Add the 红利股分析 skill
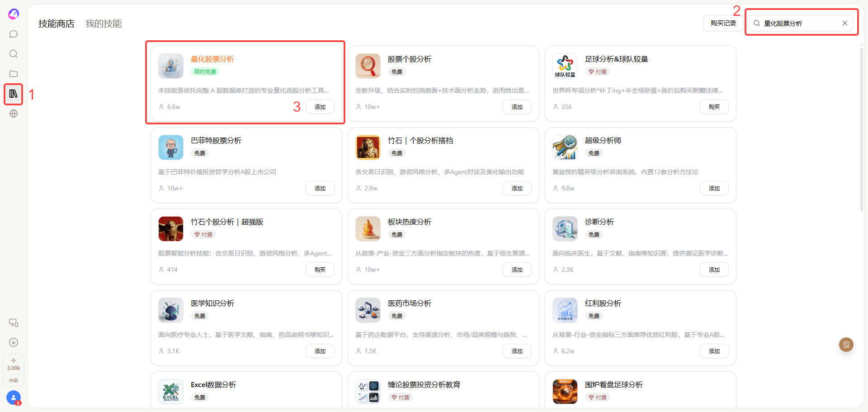868x412 pixels. (714, 351)
